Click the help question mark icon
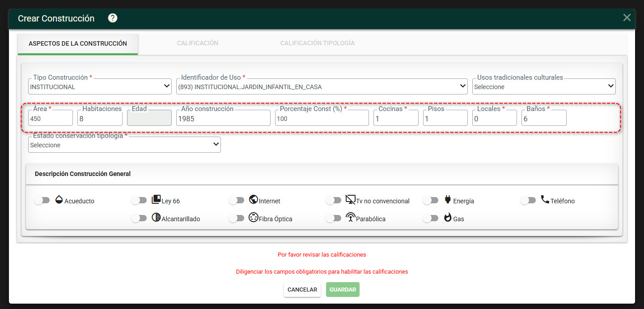The height and width of the screenshot is (309, 644). pos(113,18)
